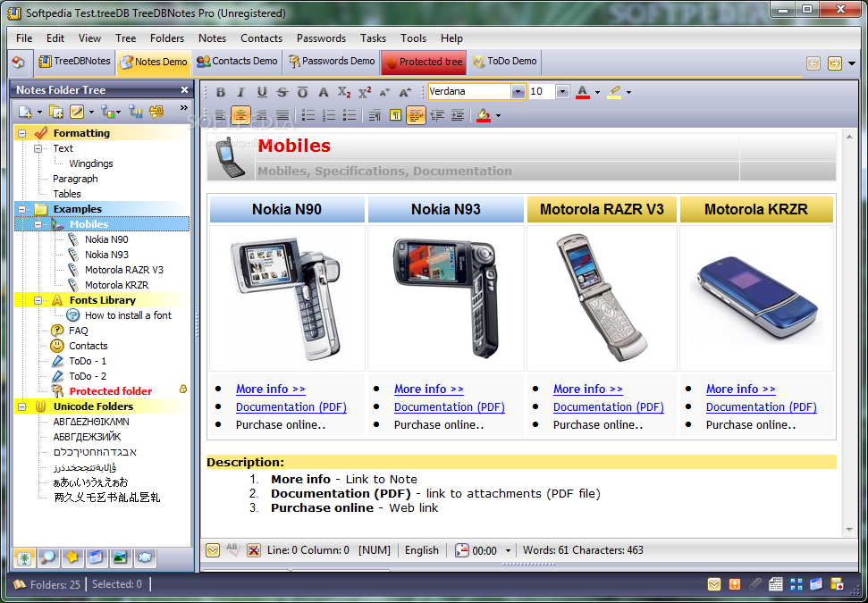The image size is (868, 603).
Task: Apply superscript formatting
Action: 364,92
